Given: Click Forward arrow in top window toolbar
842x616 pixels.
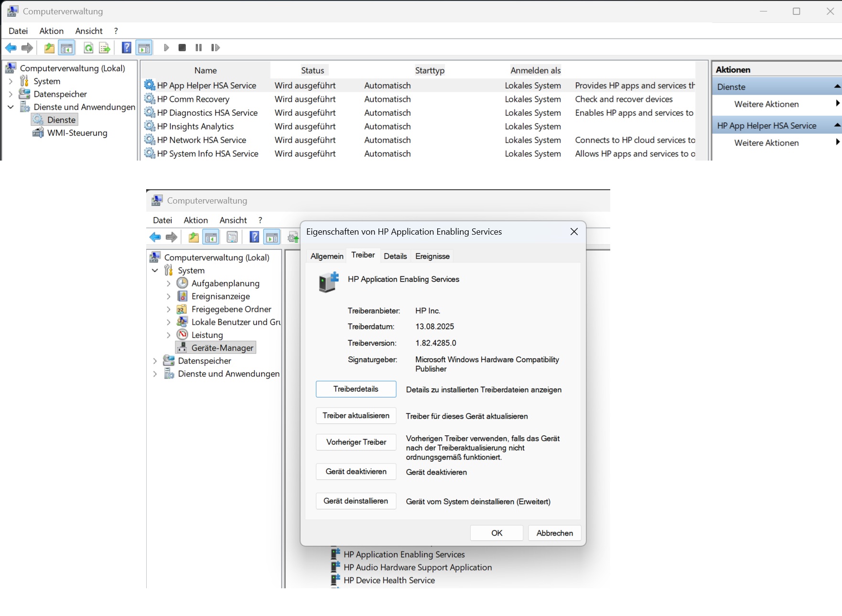Looking at the screenshot, I should (27, 48).
